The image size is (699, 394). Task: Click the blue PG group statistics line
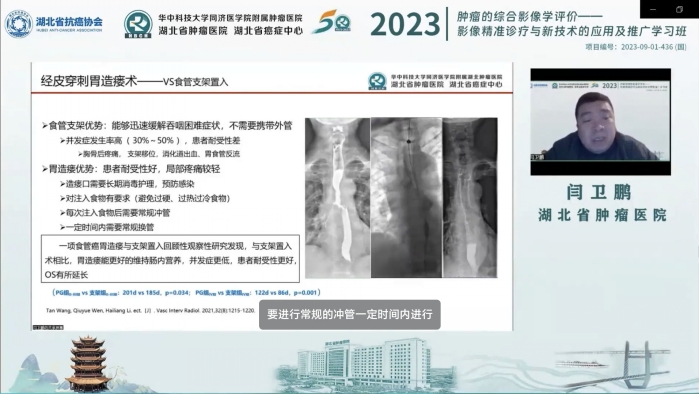coord(186,293)
